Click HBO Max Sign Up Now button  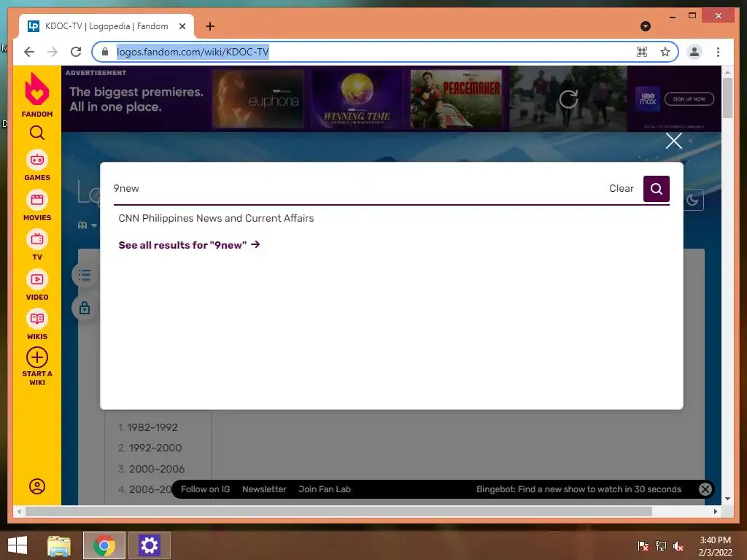689,99
